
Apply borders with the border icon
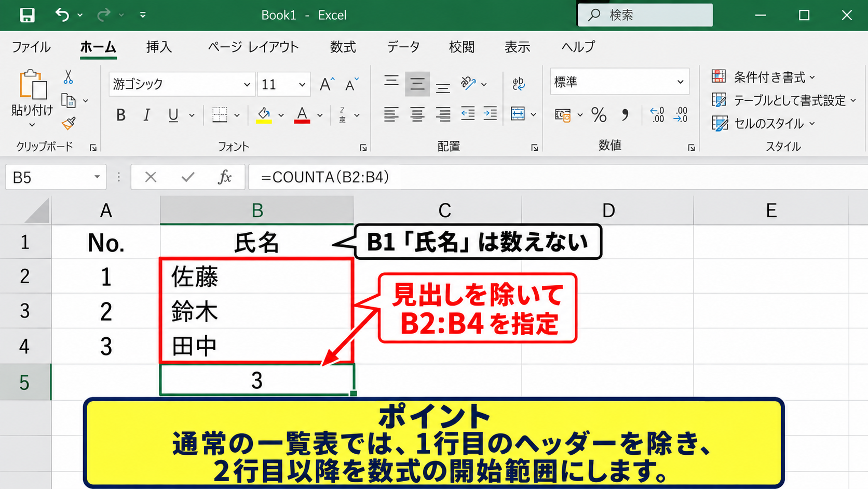coord(220,115)
